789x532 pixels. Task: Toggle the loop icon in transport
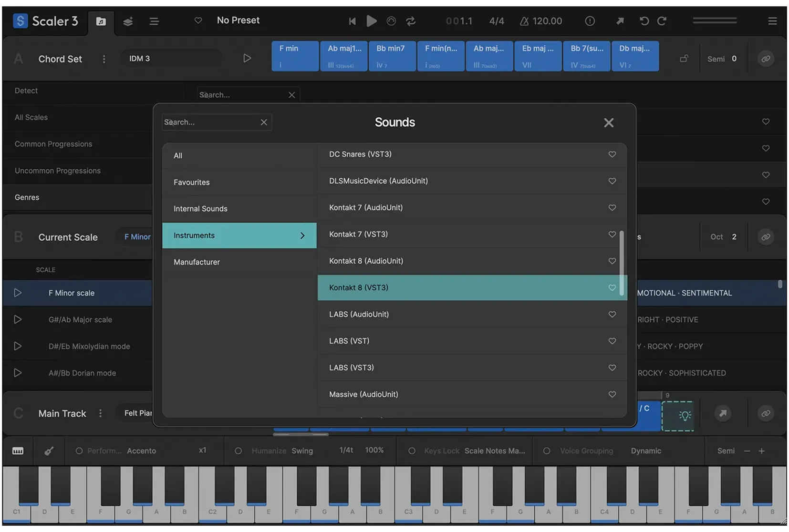[x=411, y=21]
